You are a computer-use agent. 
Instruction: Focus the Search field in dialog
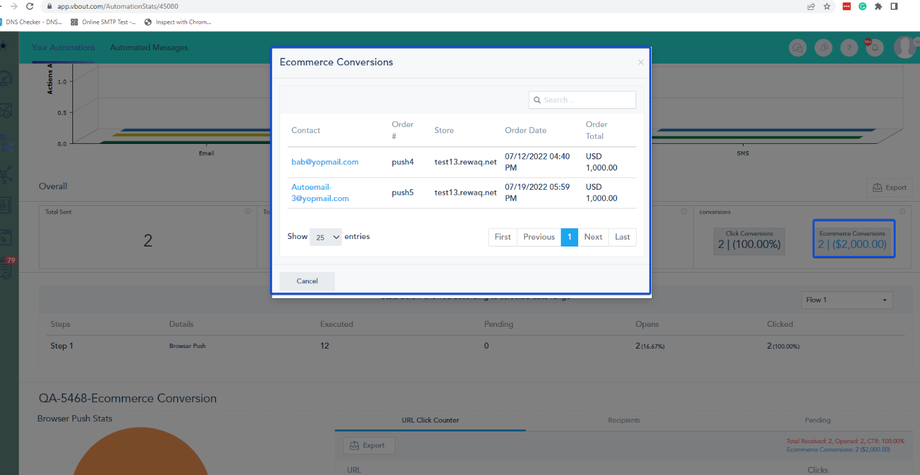click(582, 100)
